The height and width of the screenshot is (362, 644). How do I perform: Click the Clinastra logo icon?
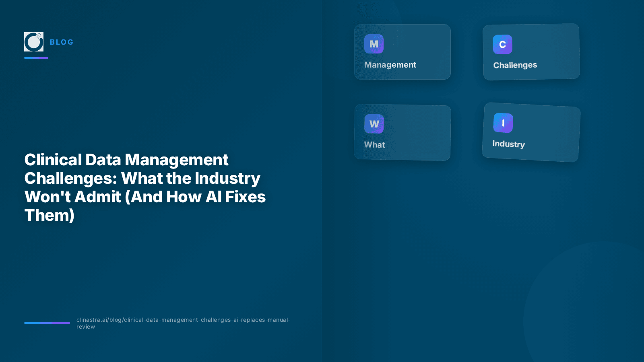34,42
